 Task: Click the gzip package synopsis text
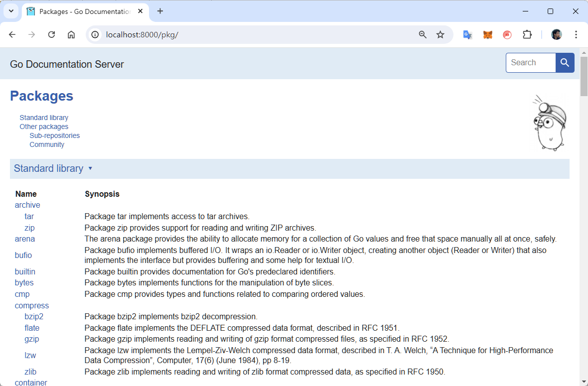click(267, 339)
